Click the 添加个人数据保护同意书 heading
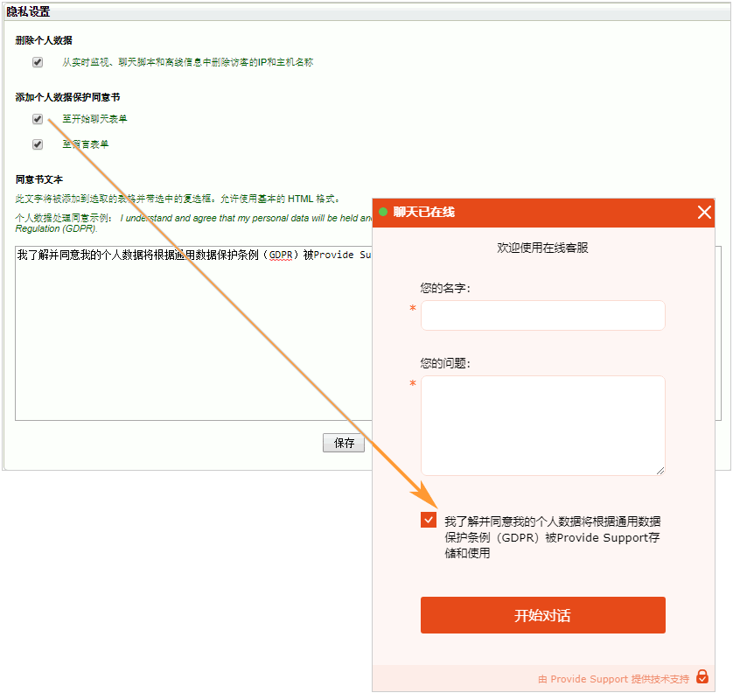Viewport: 733px width, 700px height. [67, 97]
